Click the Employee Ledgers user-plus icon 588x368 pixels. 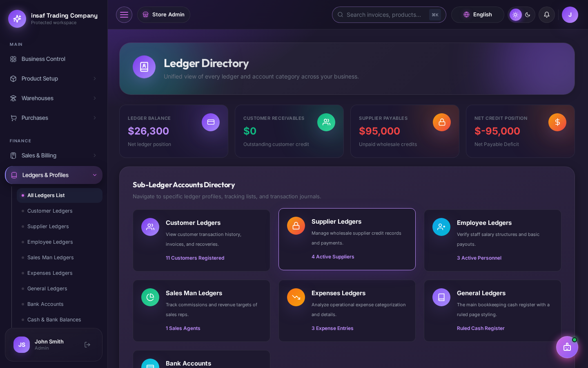441,227
